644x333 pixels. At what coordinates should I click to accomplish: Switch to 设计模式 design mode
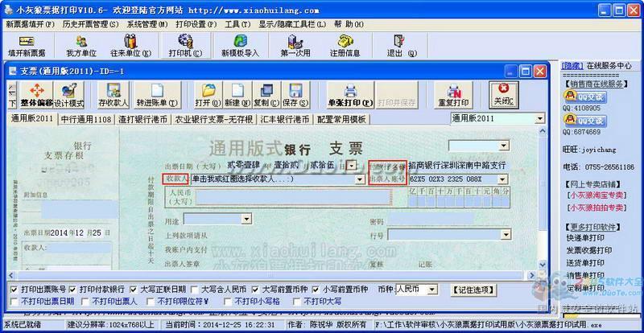pos(68,95)
